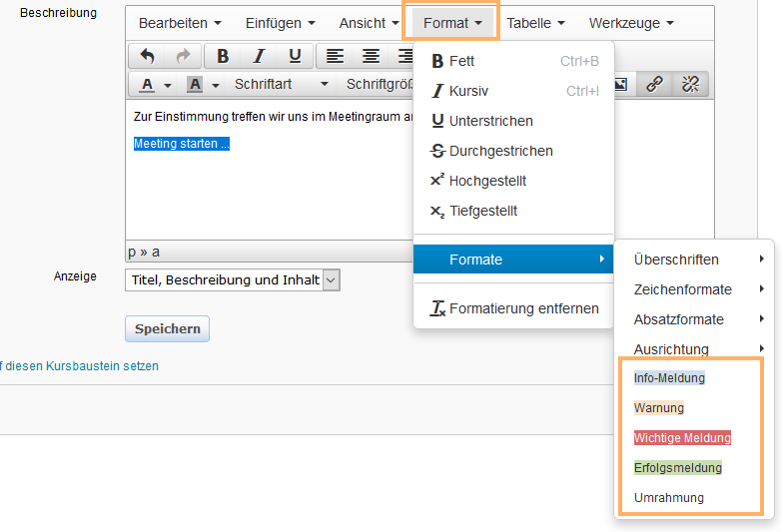Click the remove link icon
The image size is (782, 532).
[x=690, y=84]
